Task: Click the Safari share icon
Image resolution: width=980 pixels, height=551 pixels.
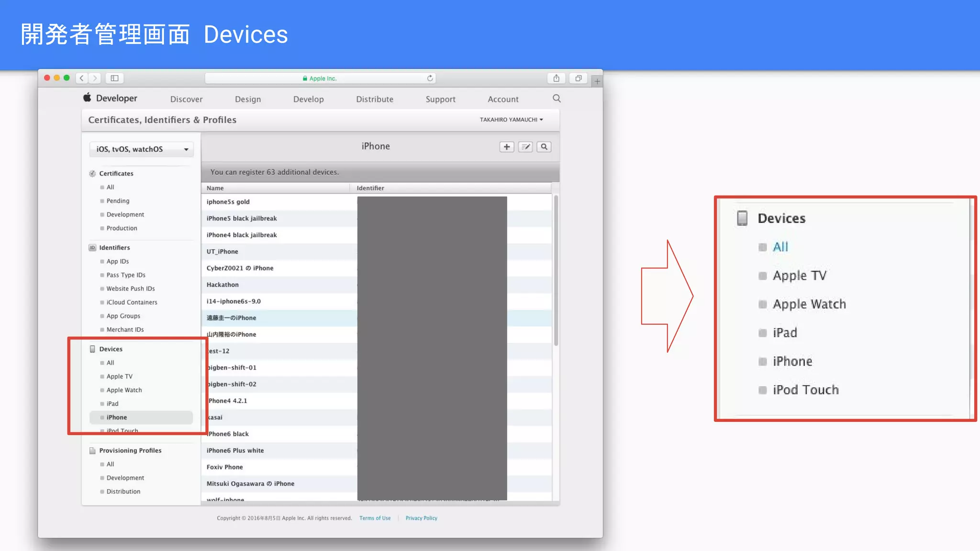Action: tap(556, 78)
